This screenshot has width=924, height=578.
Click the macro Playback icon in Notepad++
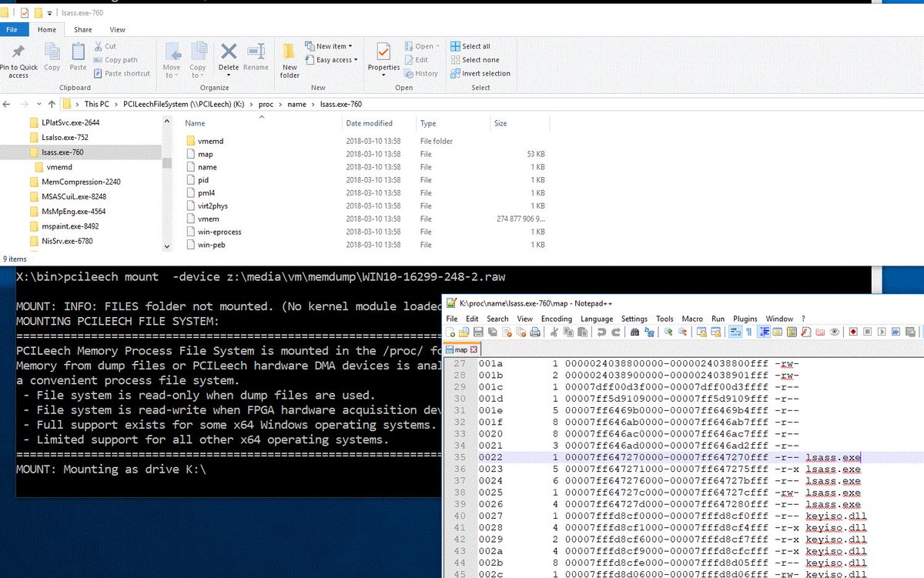(x=882, y=332)
